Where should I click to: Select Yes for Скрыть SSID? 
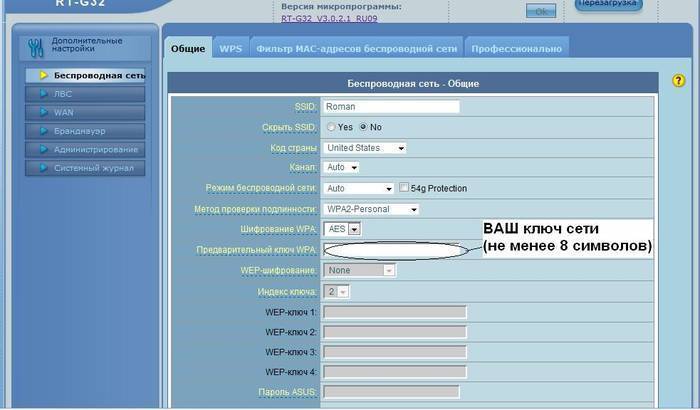pyautogui.click(x=331, y=128)
